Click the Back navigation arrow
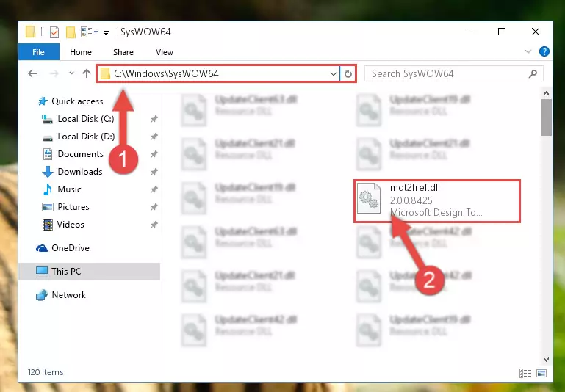 pyautogui.click(x=32, y=74)
